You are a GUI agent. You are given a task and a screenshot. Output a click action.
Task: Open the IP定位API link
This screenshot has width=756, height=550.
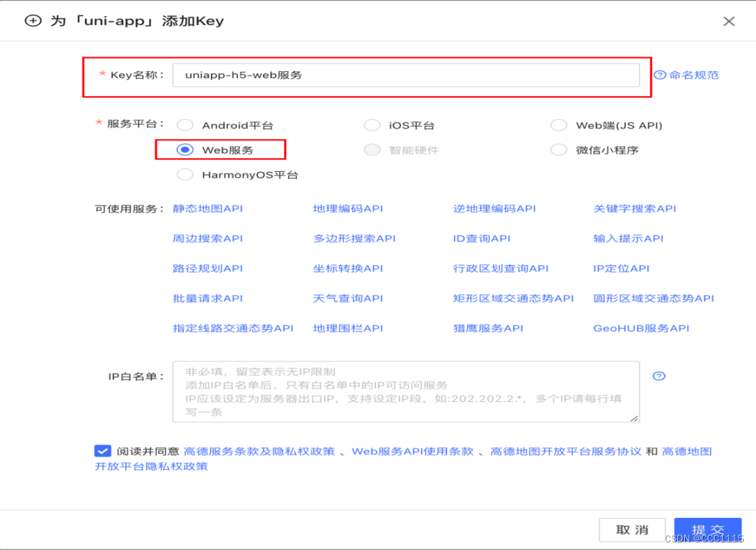621,268
